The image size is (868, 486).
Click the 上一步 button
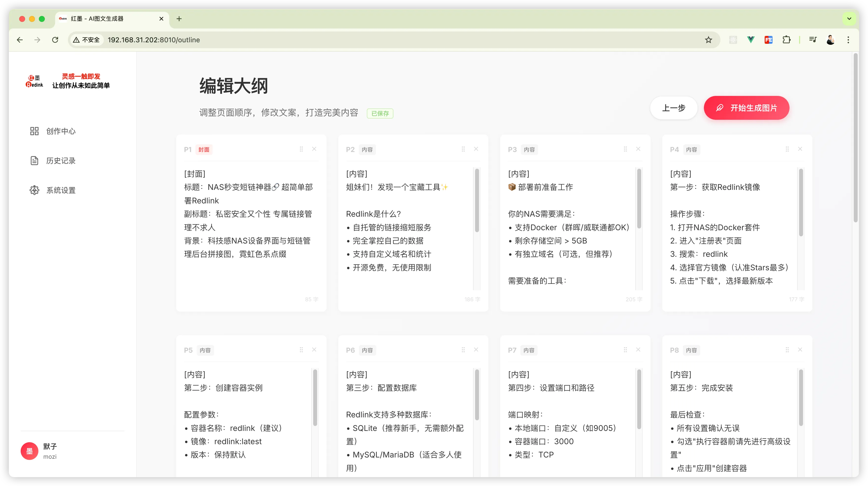[674, 108]
